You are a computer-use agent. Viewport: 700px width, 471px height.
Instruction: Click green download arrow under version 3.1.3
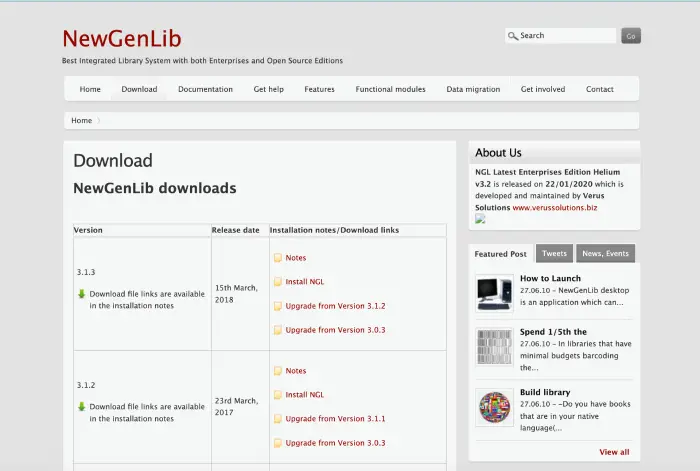coord(81,294)
